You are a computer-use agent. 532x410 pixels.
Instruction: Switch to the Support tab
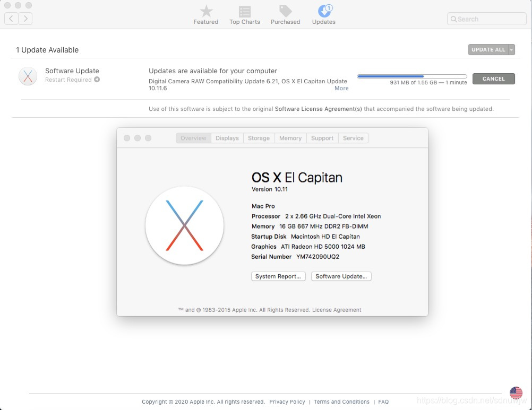[x=322, y=138]
